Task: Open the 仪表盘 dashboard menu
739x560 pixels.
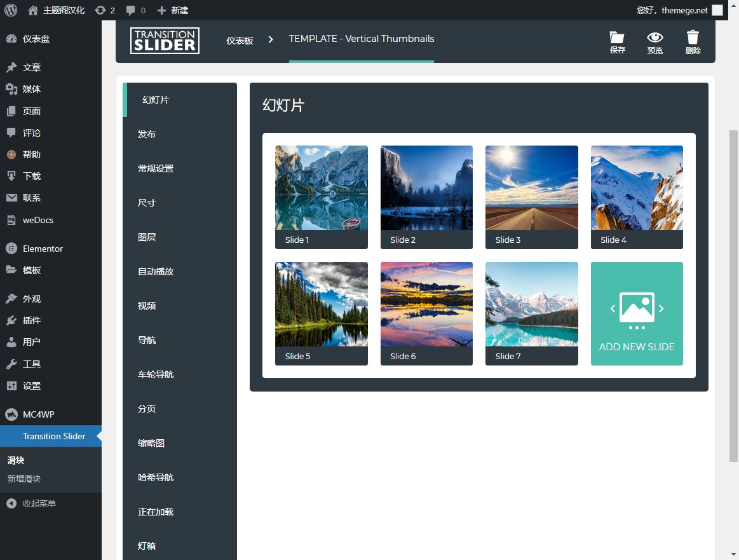Action: pos(51,39)
